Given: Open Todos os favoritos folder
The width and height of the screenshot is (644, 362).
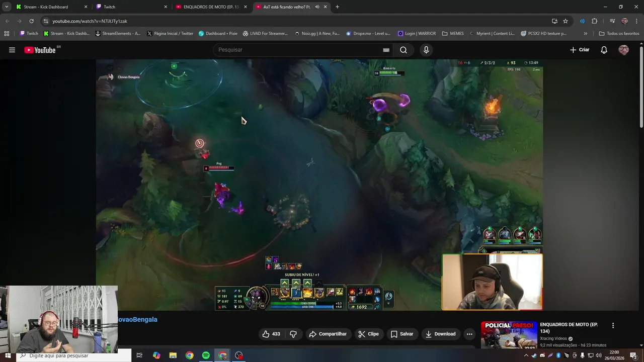Looking at the screenshot, I should point(619,34).
